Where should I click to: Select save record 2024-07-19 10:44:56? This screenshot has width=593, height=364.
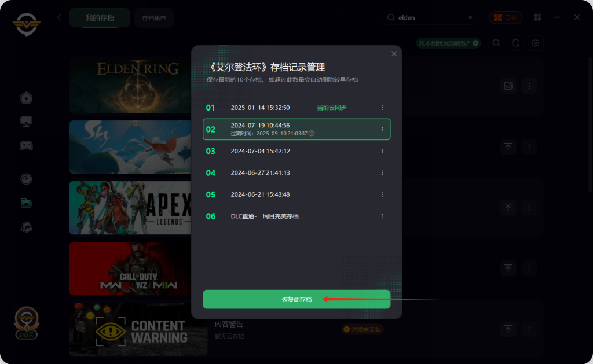[296, 129]
